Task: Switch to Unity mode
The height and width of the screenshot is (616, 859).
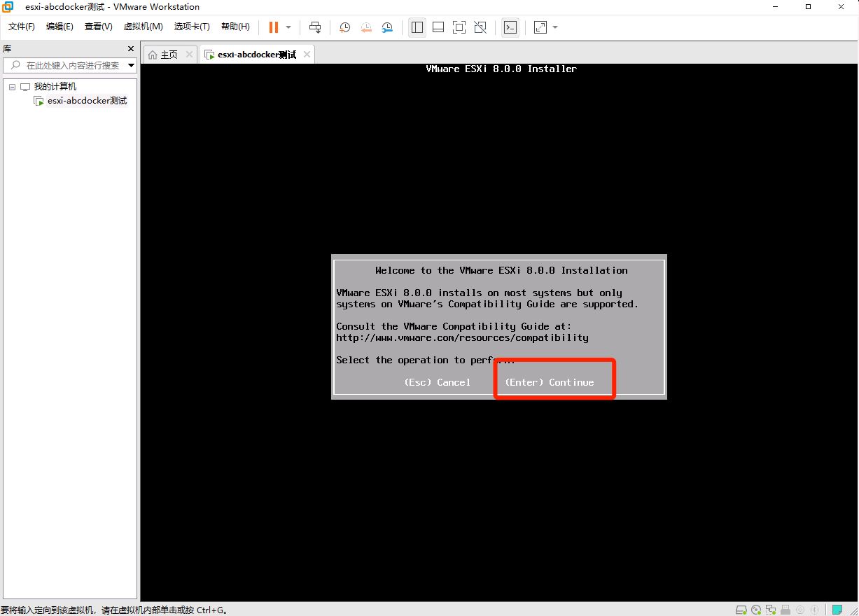Action: tap(480, 27)
